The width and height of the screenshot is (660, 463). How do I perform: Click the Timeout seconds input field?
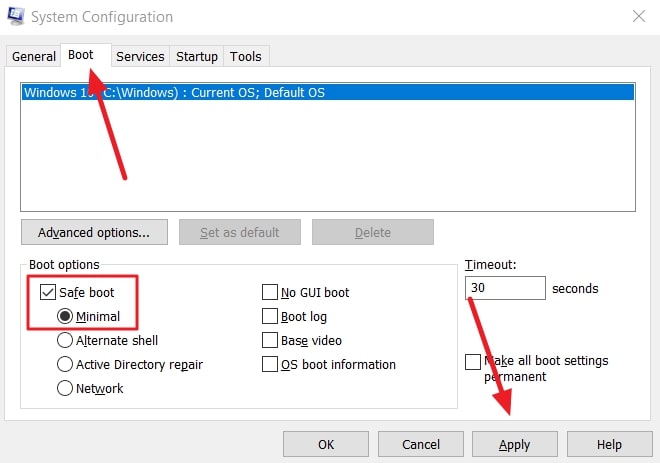coord(505,288)
